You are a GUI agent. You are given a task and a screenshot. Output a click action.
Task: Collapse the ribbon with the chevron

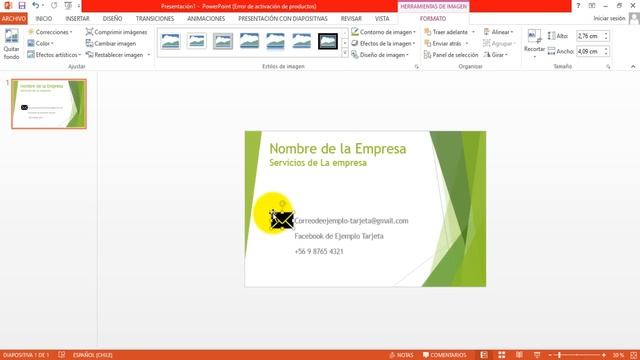coord(633,67)
